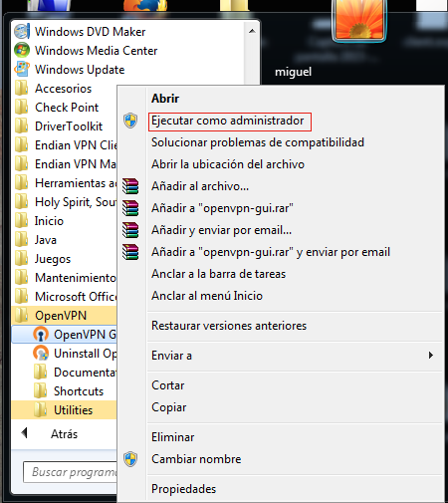
Task: Click the shield icon next to 'Ejecutar como administrador'
Action: pos(130,121)
